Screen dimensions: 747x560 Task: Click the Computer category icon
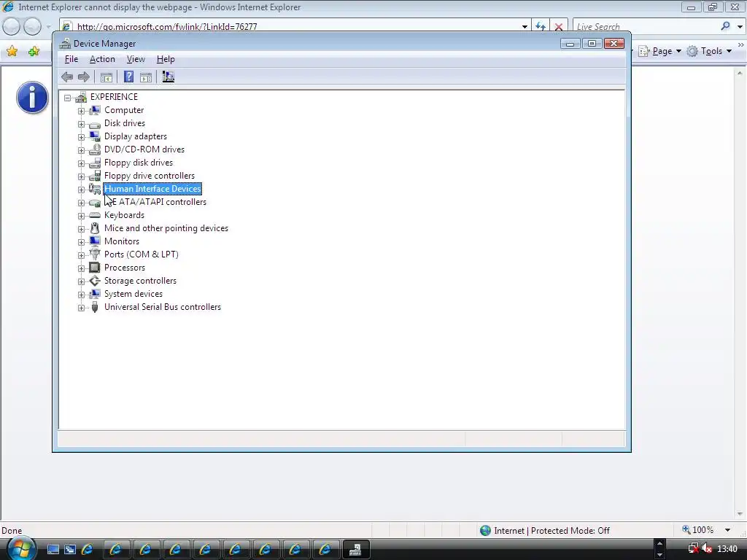coord(95,110)
